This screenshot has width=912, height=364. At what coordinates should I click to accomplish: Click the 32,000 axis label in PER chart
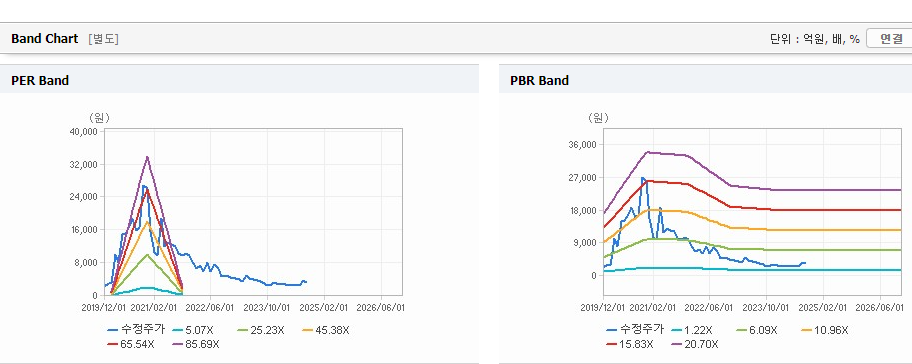[x=83, y=165]
